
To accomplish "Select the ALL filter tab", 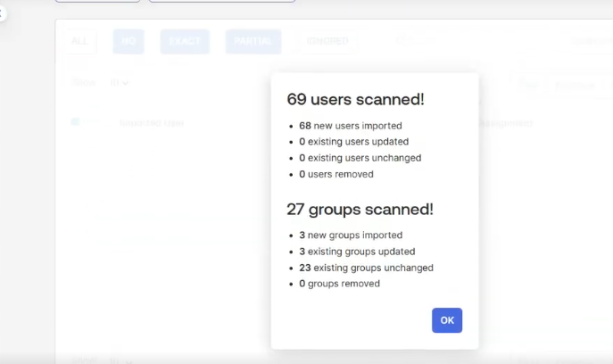I will point(79,41).
